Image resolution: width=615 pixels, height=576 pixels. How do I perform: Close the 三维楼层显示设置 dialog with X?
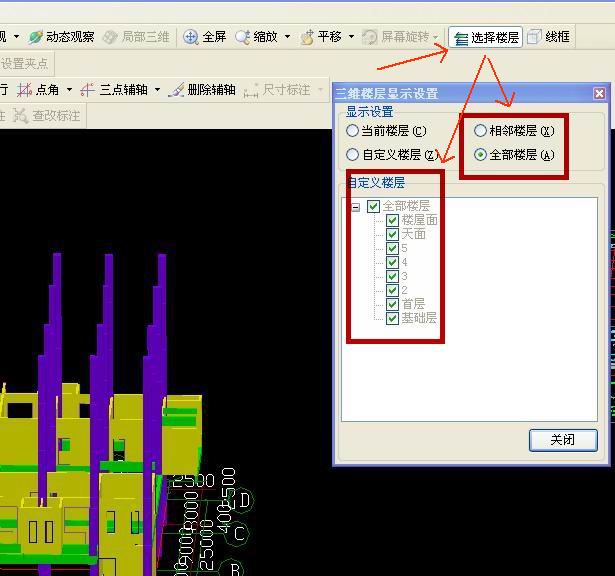[x=599, y=93]
